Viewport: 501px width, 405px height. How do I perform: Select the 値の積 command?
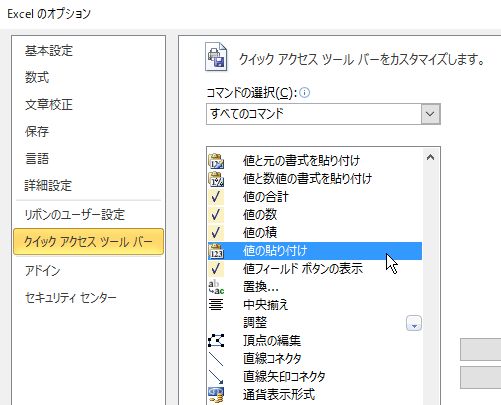[315, 233]
